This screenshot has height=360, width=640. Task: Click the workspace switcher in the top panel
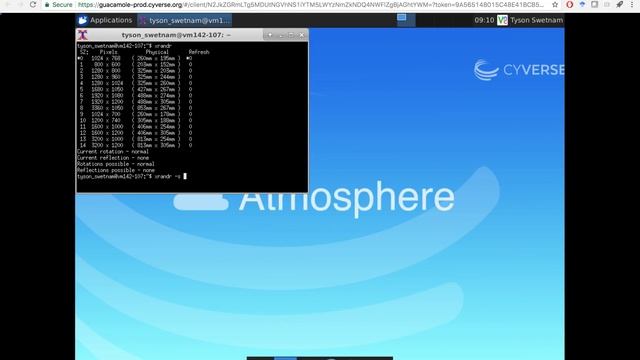pos(405,20)
